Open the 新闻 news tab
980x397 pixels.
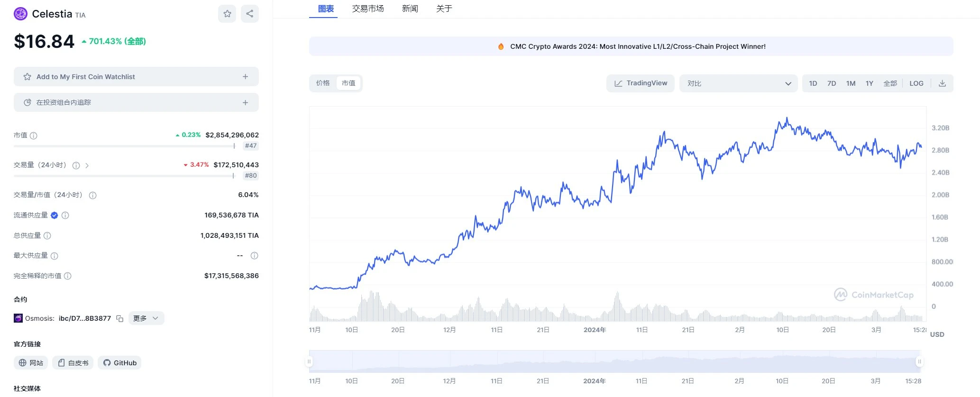coord(410,9)
